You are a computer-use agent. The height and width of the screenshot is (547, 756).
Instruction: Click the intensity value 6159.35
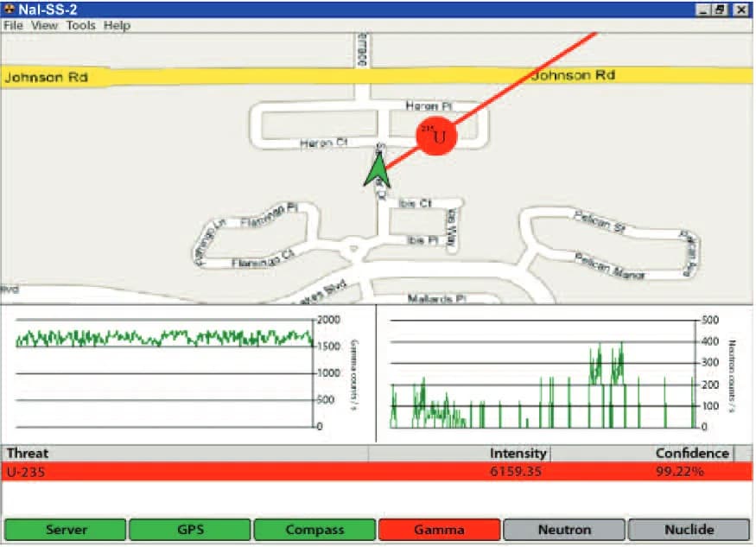[x=516, y=471]
